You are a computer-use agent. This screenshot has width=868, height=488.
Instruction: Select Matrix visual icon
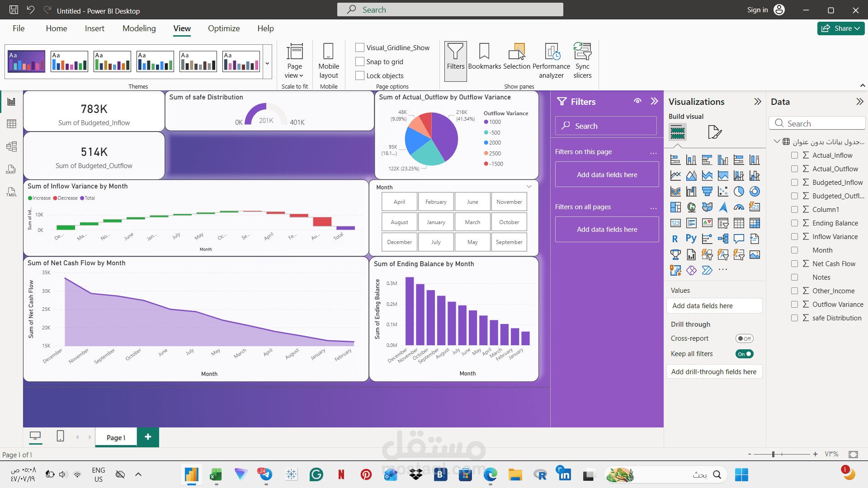coord(755,223)
